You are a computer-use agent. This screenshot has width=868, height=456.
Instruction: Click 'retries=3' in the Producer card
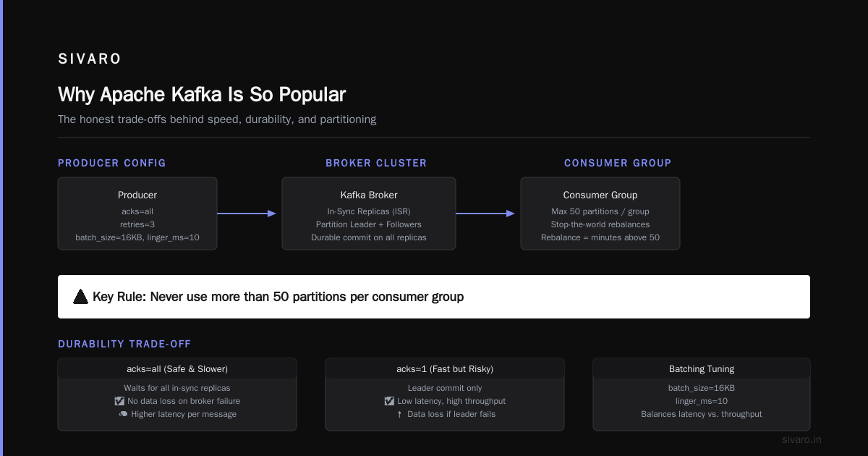tap(137, 224)
